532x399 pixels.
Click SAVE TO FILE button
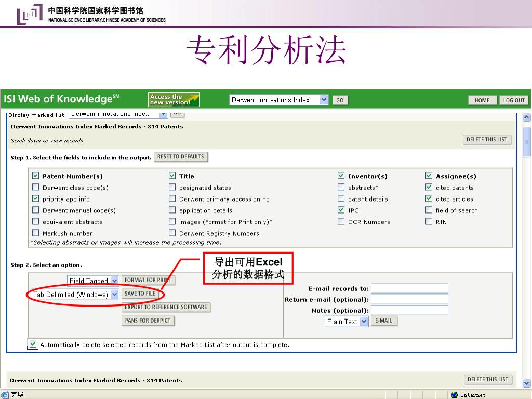[140, 294]
